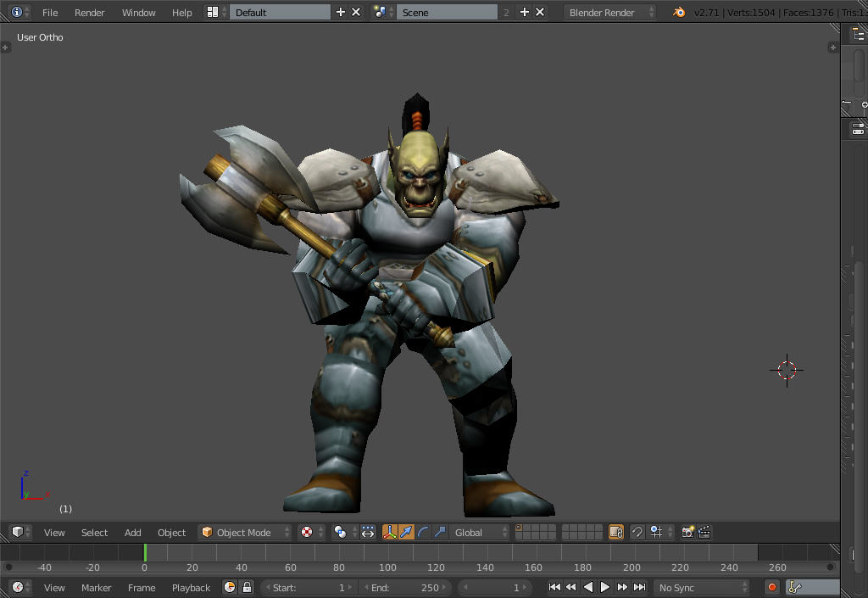
Task: Open the Object menu
Action: [x=171, y=532]
